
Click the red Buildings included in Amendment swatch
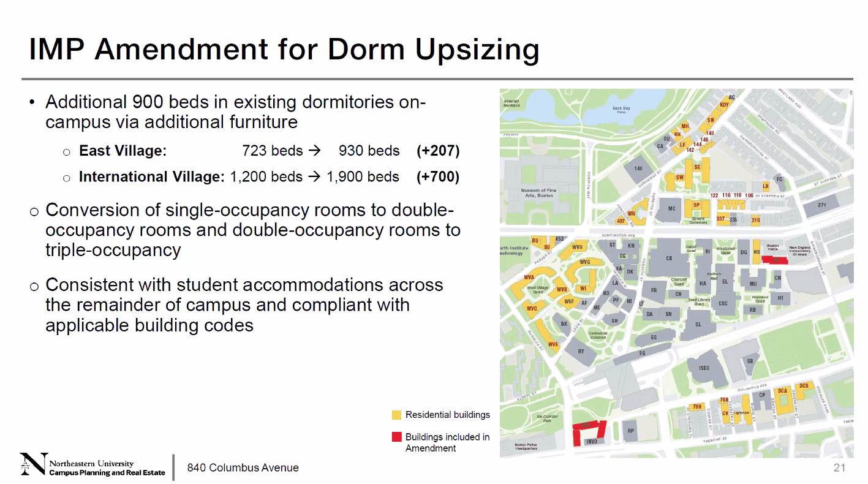click(x=396, y=437)
